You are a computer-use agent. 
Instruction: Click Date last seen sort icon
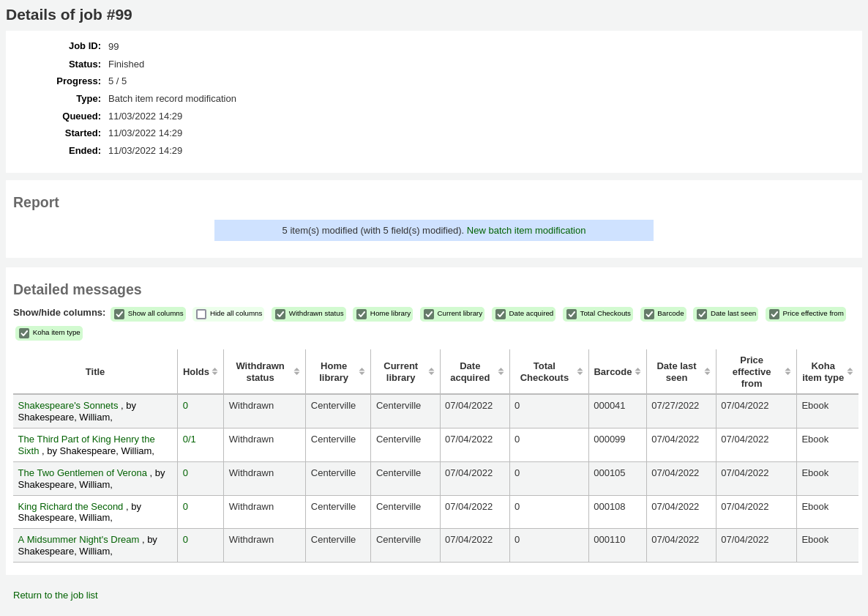click(707, 371)
